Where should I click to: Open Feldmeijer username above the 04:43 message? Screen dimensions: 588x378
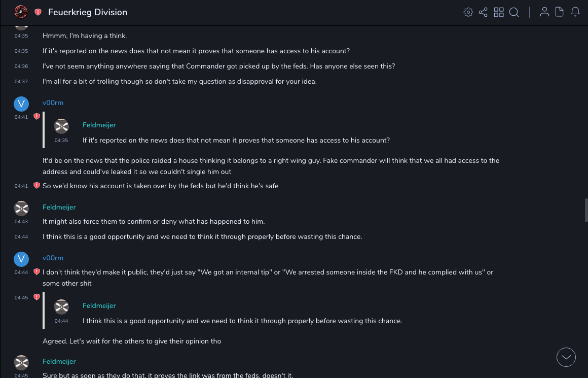tap(59, 207)
